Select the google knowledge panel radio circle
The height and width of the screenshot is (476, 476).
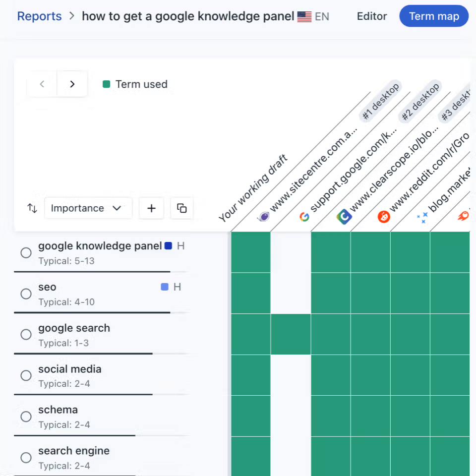tap(26, 253)
